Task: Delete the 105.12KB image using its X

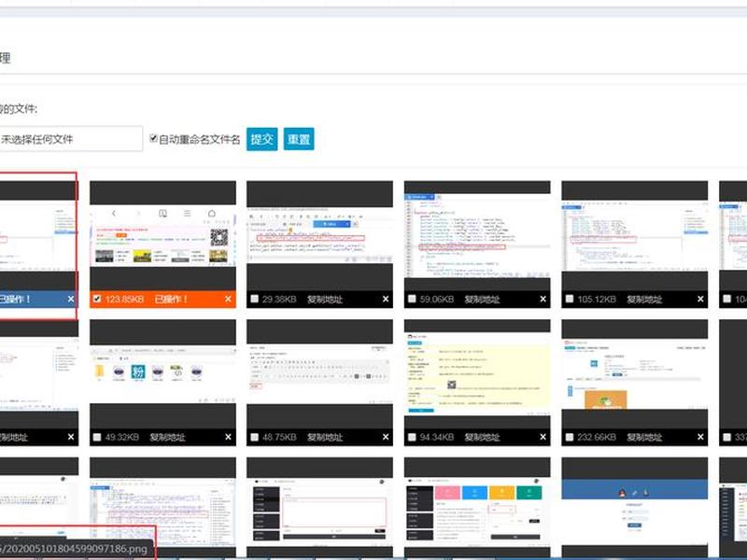Action: coord(700,299)
